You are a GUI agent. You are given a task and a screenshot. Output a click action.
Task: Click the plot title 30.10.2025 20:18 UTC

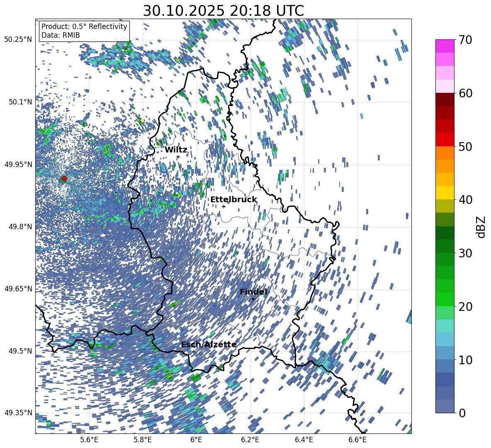click(x=223, y=11)
